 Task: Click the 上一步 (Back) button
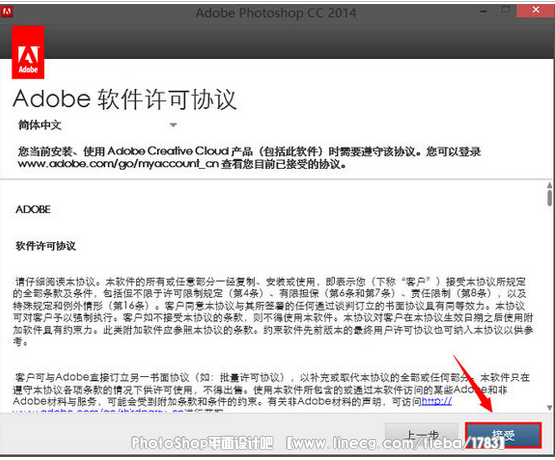[422, 435]
